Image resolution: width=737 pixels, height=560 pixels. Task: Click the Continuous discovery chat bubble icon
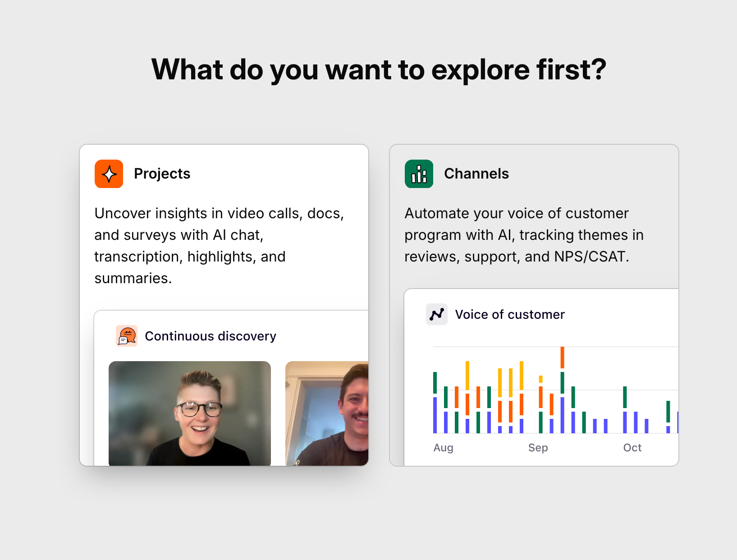pyautogui.click(x=127, y=336)
